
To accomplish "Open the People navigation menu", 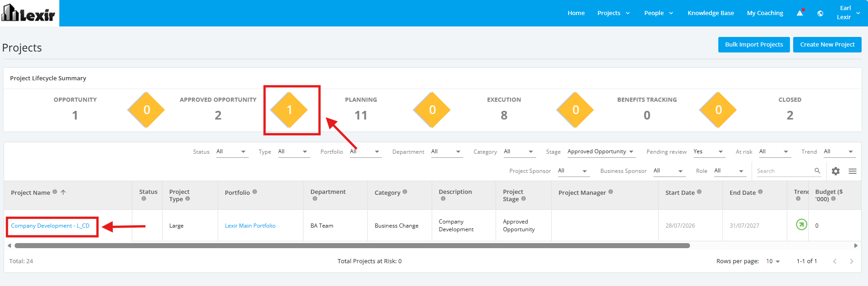I will [x=659, y=13].
